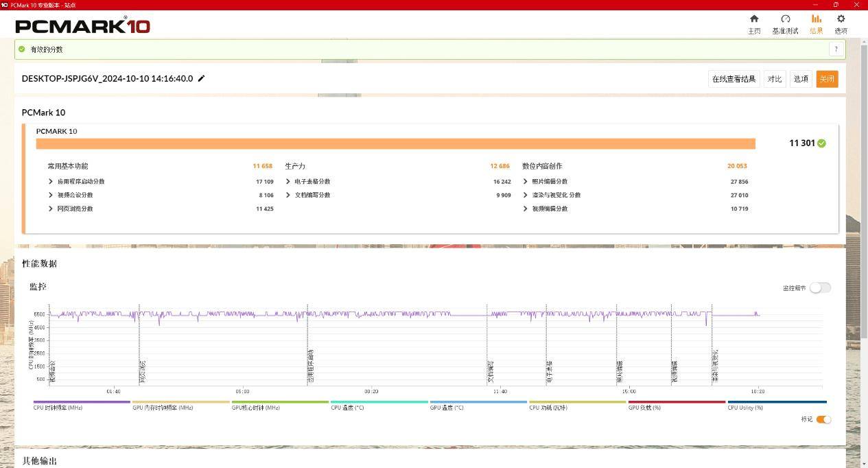Screen dimensions: 868x468
Task: Click the green check beside score 11 301
Action: 821,143
